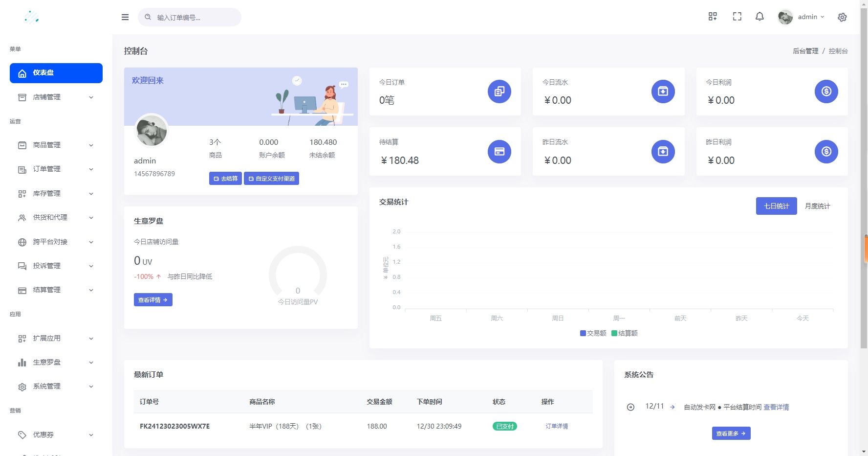Click the 自定义支付渠道 button
This screenshot has height=456, width=868.
point(272,179)
